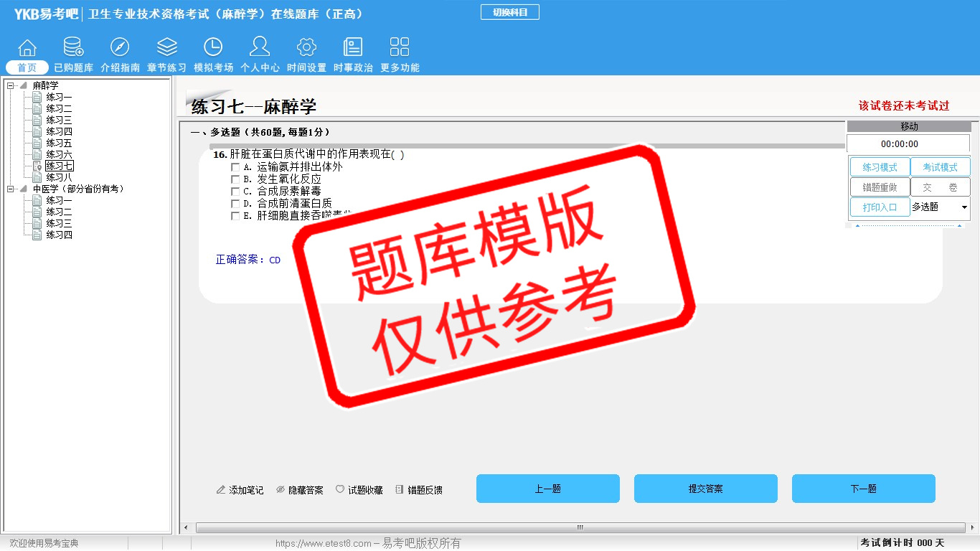Click document icon of 练习六 under 麻醉学
Screen dimensions: 980x551
[x=37, y=155]
